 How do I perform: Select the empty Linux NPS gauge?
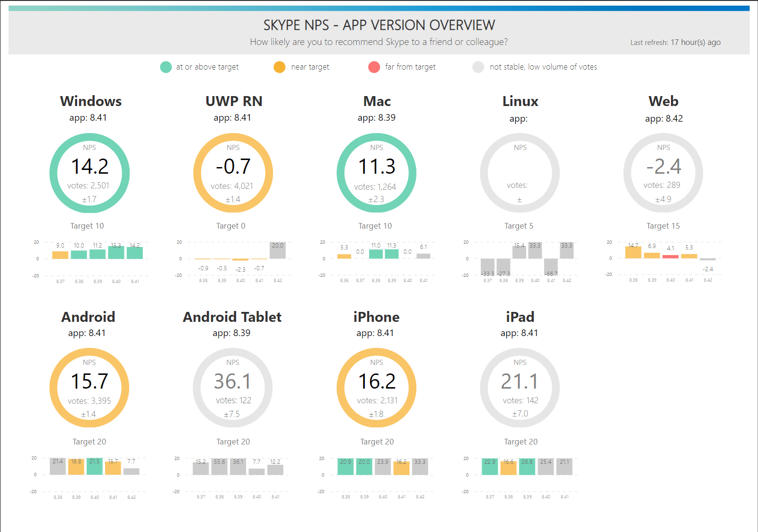point(520,173)
